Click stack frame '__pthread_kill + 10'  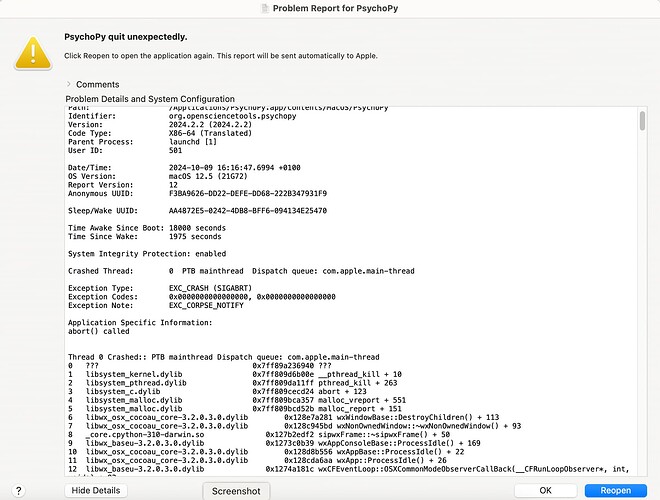click(235, 374)
